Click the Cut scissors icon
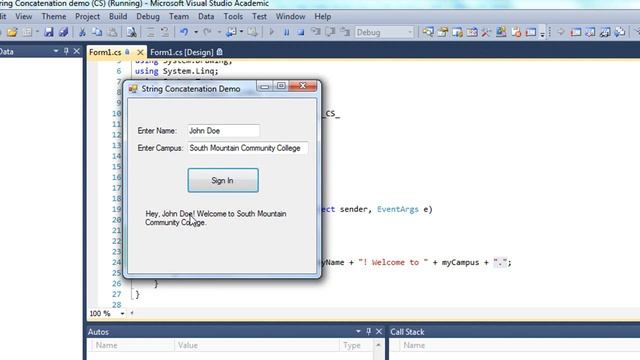The image size is (640, 360). 82,32
